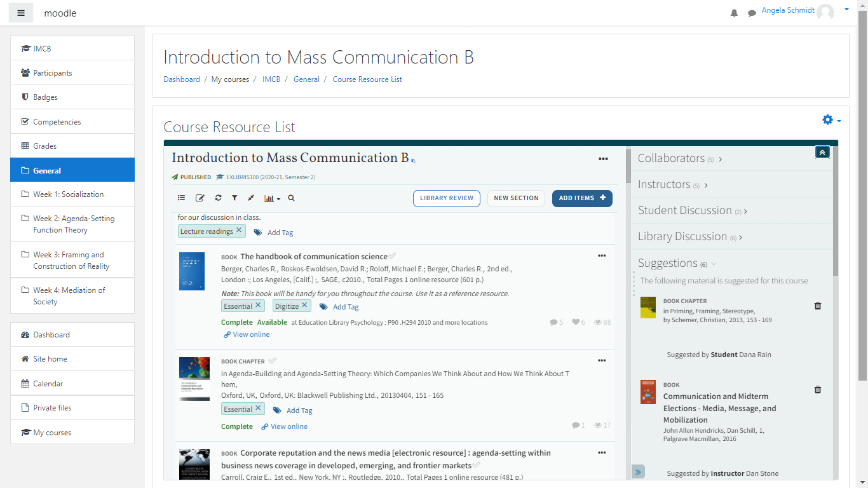
Task: Open Week 1: Socialization in sidebar
Action: 68,194
